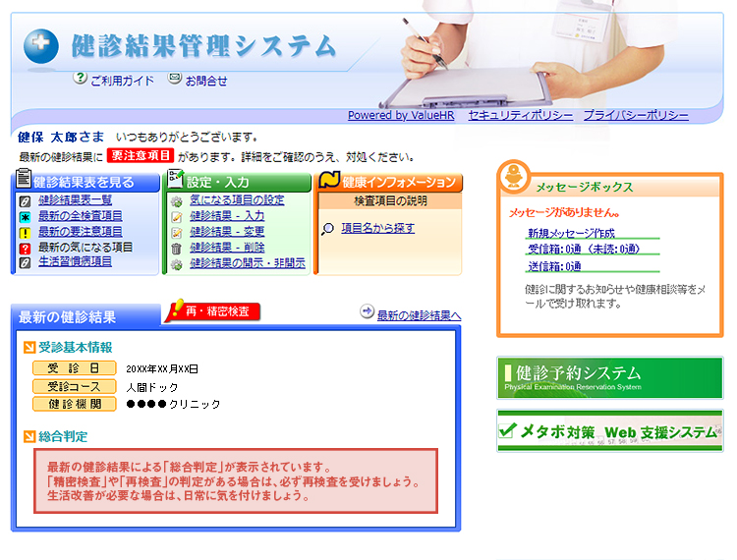
Task: Click magnifier icon beside 項目名から探す
Action: coord(327,229)
